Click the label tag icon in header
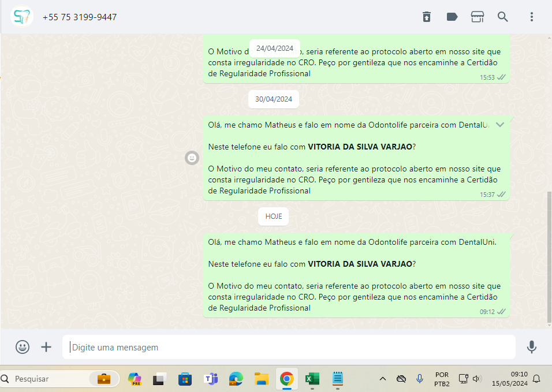Screen dimensions: 552x392 pos(452,17)
